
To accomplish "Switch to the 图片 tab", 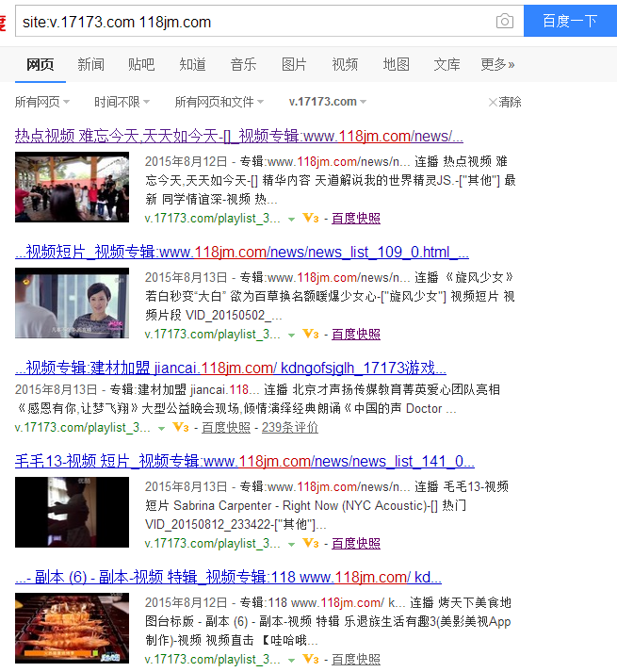I will point(294,65).
